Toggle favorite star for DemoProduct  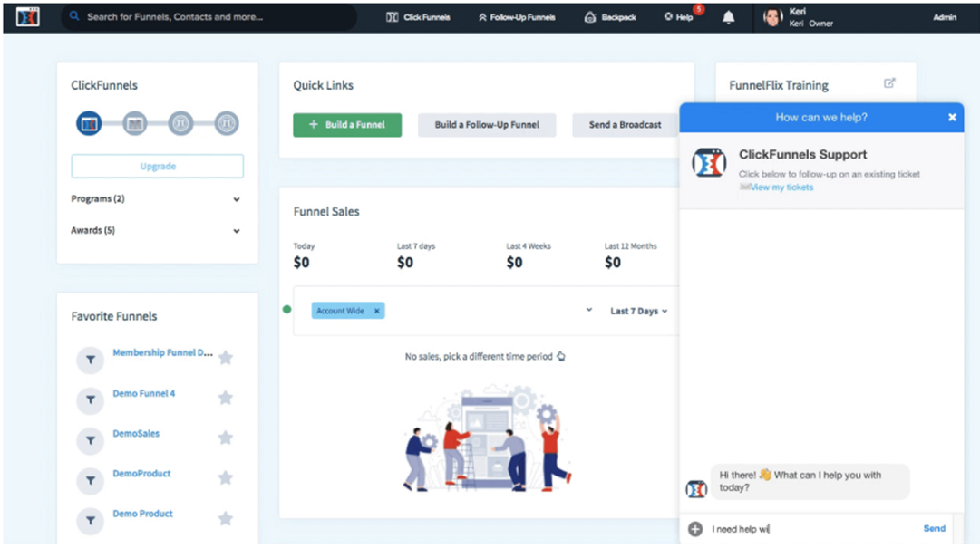(x=226, y=478)
